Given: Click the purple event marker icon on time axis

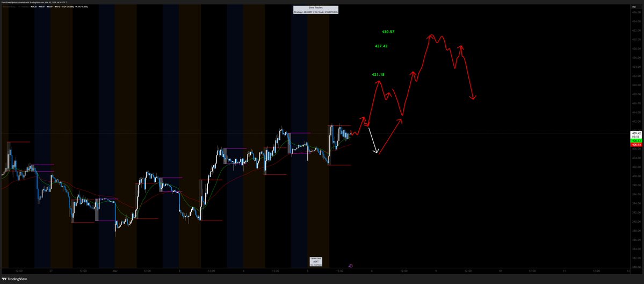Looking at the screenshot, I should coord(350,266).
